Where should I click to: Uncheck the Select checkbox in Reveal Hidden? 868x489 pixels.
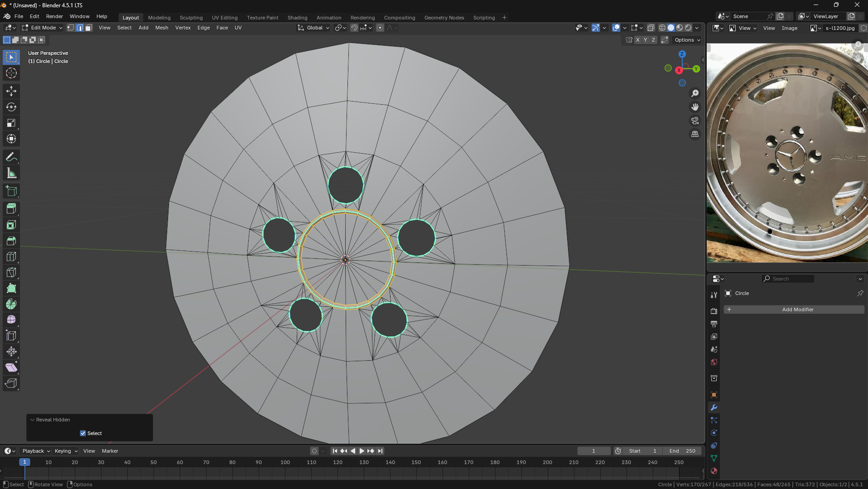(83, 433)
